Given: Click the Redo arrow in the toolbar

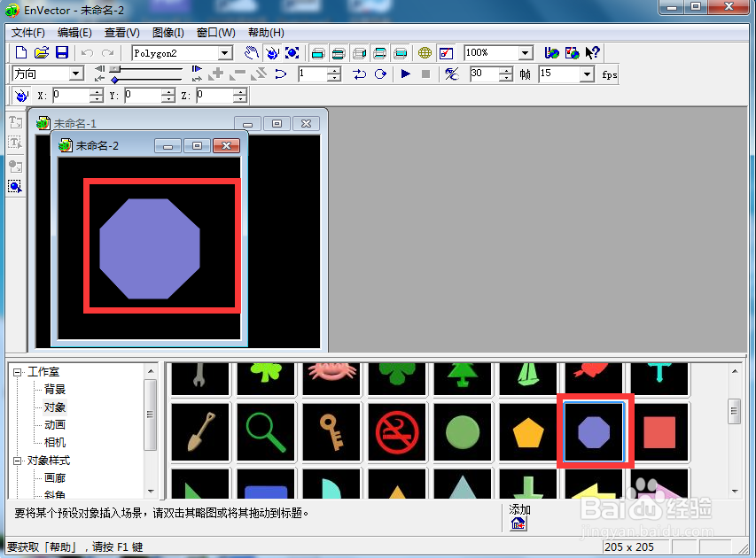Looking at the screenshot, I should (107, 52).
